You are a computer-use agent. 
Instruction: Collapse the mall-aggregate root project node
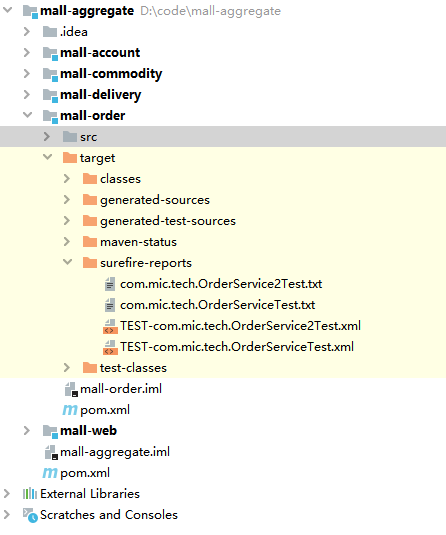click(8, 10)
